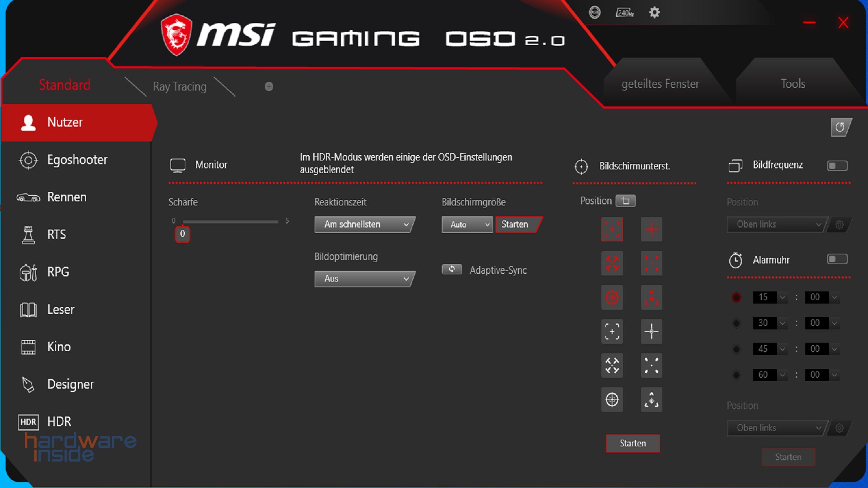This screenshot has height=488, width=868.
Task: Select the Rennen profile
Action: [76, 197]
